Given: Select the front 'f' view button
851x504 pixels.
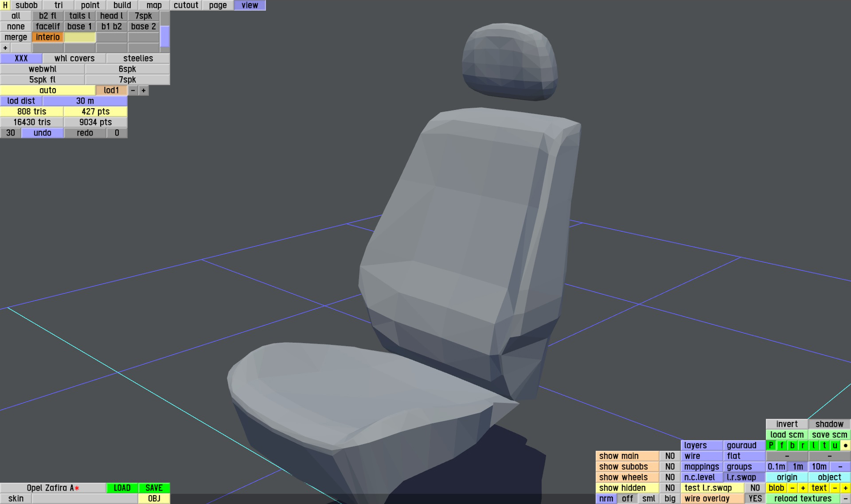Looking at the screenshot, I should pos(782,445).
